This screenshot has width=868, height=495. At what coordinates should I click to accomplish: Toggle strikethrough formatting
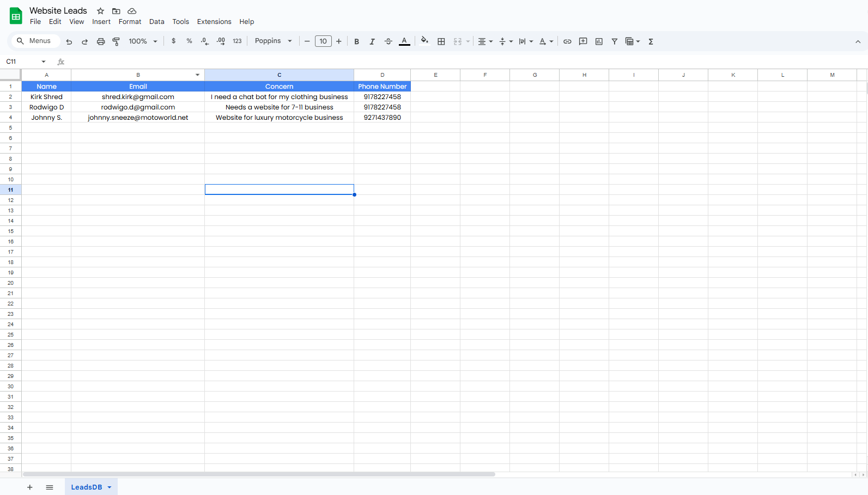coord(389,41)
